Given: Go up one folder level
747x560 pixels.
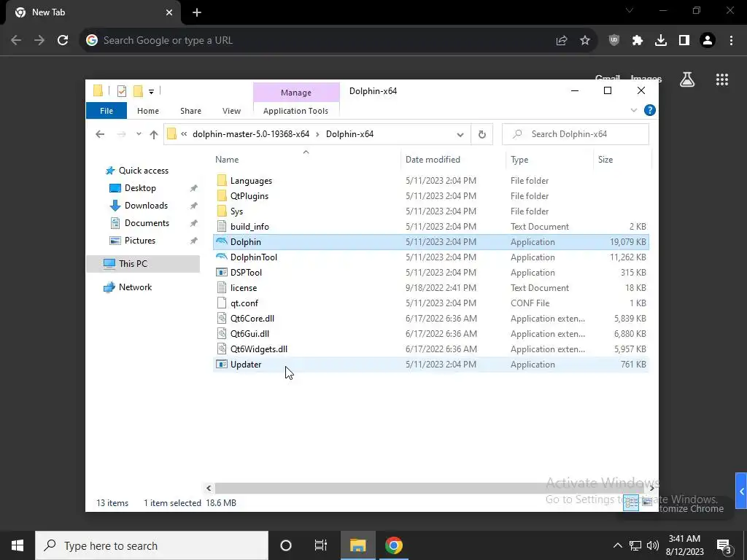Looking at the screenshot, I should (153, 134).
